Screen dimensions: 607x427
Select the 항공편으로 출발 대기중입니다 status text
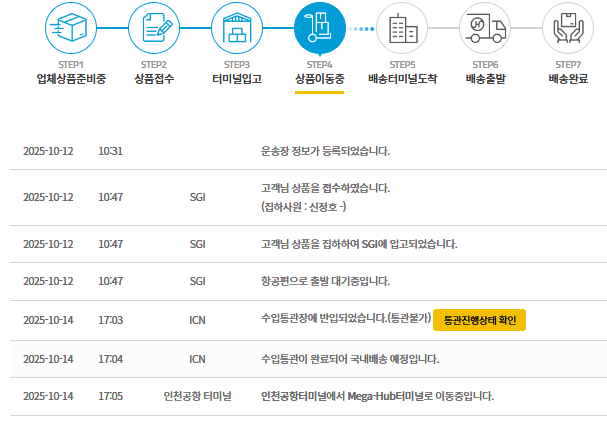324,281
